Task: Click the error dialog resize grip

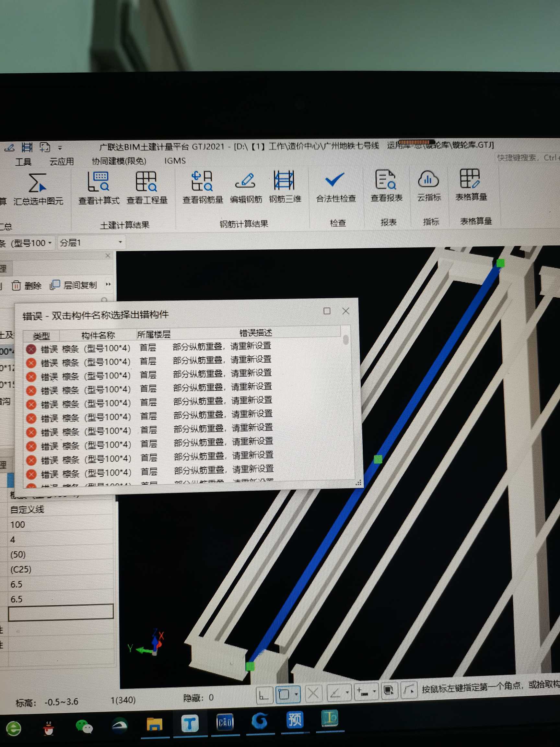Action: tap(358, 483)
